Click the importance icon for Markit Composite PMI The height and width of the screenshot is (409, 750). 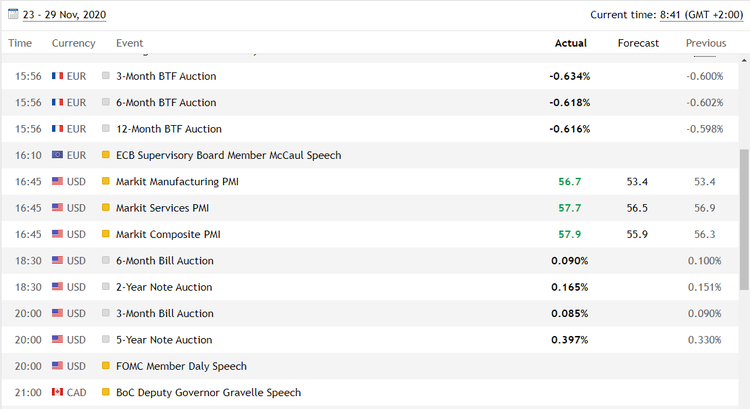click(x=106, y=234)
